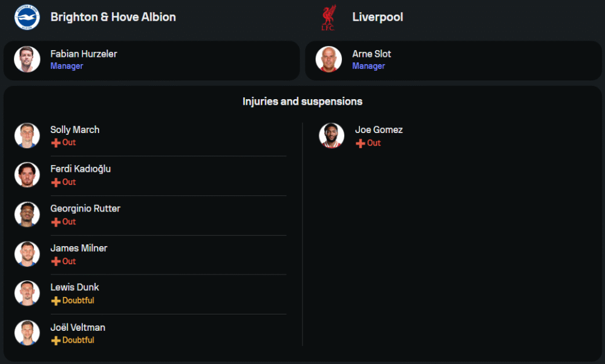Select the Georginio Rutter name
This screenshot has width=605, height=364.
pyautogui.click(x=85, y=209)
